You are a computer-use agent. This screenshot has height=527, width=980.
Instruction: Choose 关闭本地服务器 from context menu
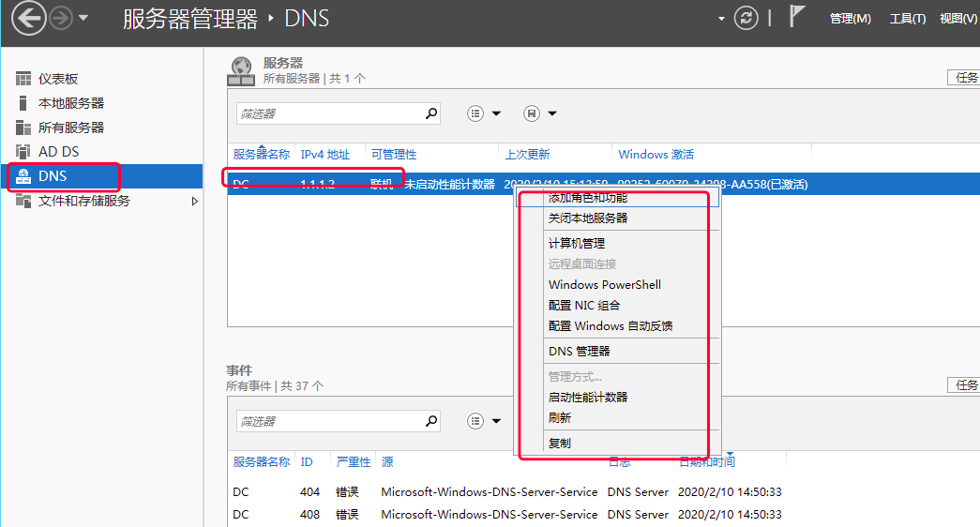618,218
